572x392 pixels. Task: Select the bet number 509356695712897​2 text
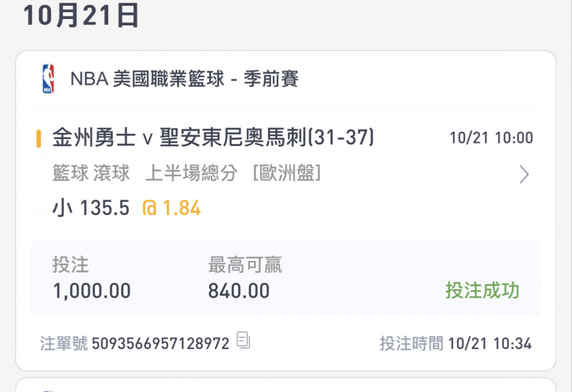pos(160,343)
